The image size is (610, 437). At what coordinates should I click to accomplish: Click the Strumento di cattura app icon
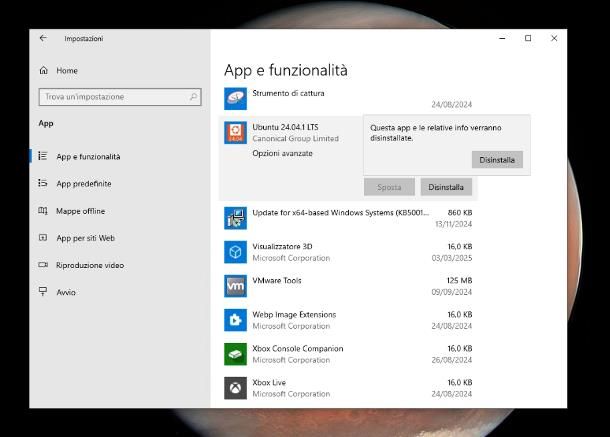(x=235, y=99)
